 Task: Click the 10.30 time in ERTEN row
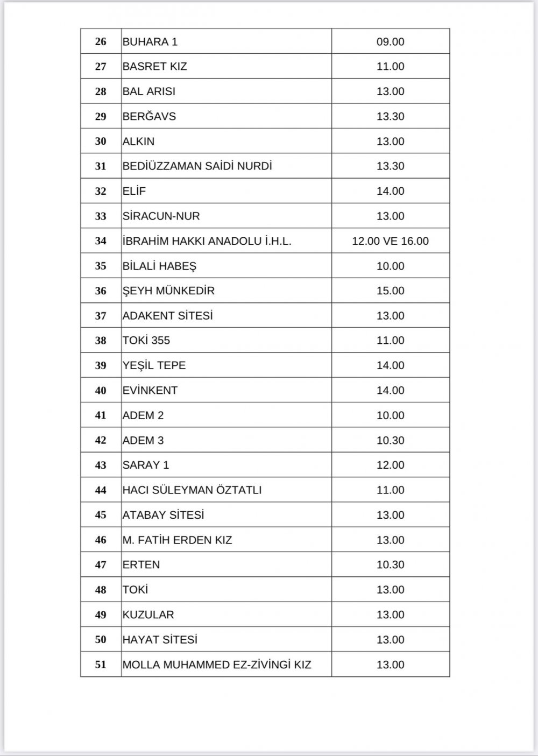pyautogui.click(x=391, y=564)
